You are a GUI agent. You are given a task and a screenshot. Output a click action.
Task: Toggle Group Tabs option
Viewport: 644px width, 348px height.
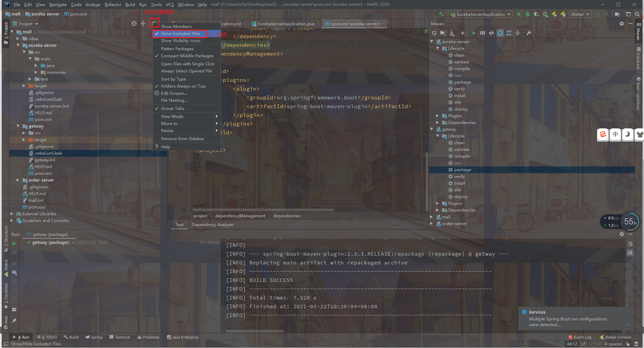click(x=187, y=108)
